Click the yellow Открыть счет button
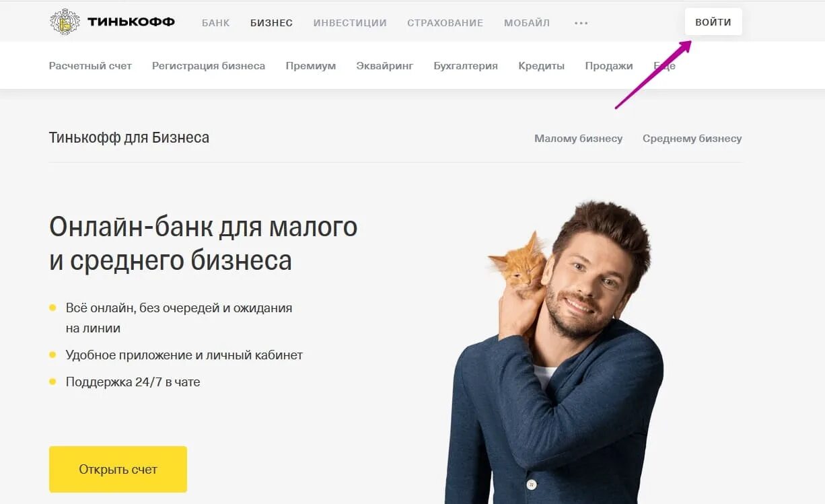The width and height of the screenshot is (825, 504). [x=118, y=469]
